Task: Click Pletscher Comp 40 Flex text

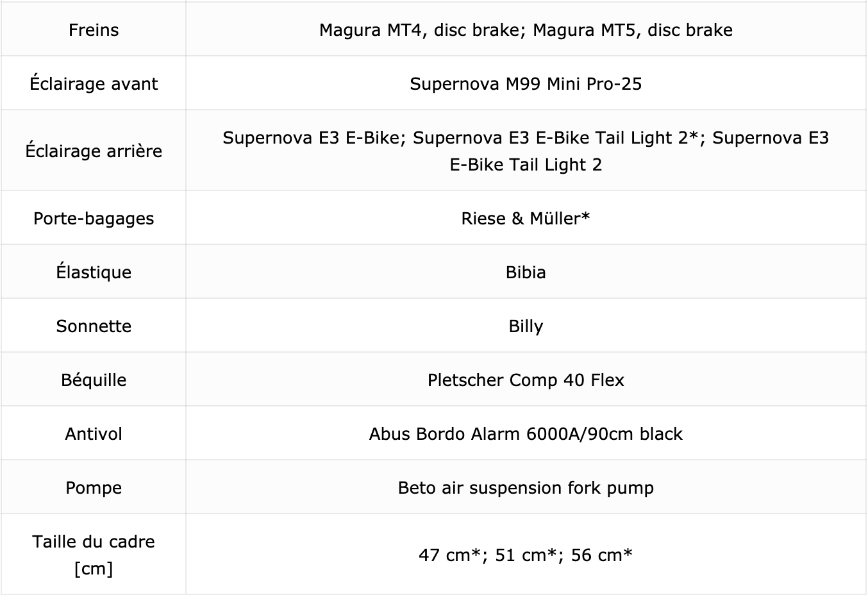Action: tap(526, 380)
